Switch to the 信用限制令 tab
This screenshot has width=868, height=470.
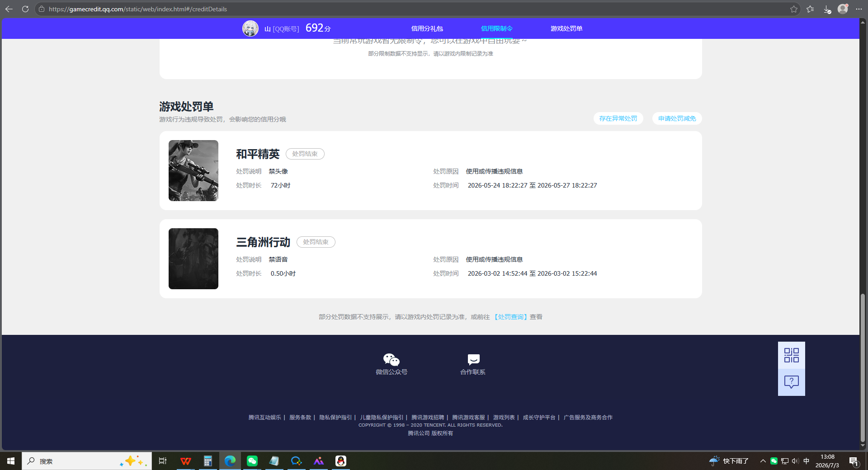pyautogui.click(x=496, y=28)
